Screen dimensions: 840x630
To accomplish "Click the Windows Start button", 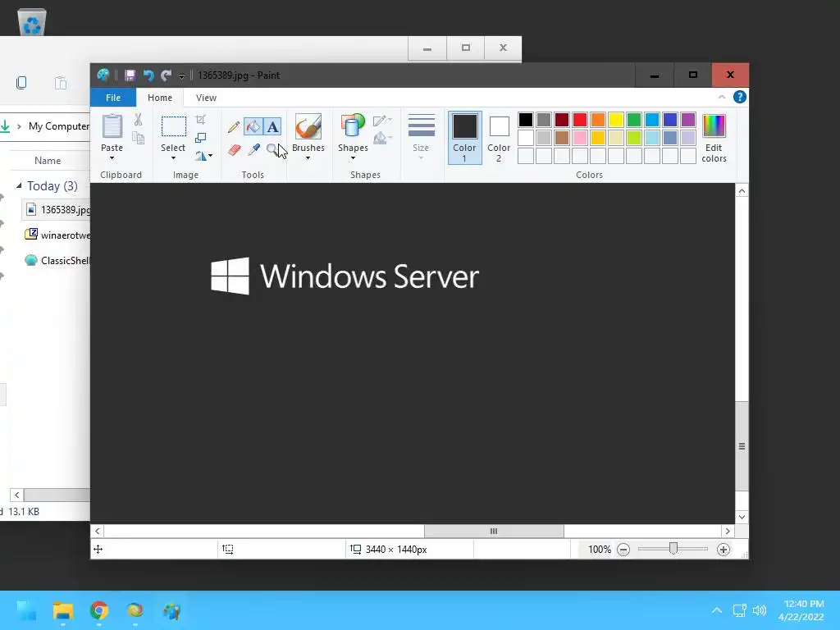I will pos(26,610).
